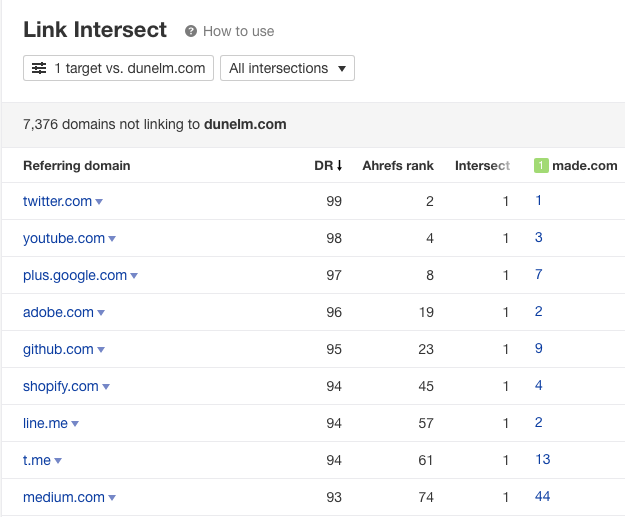Expand the youtube.com dropdown arrow
This screenshot has width=625, height=517.
click(112, 239)
